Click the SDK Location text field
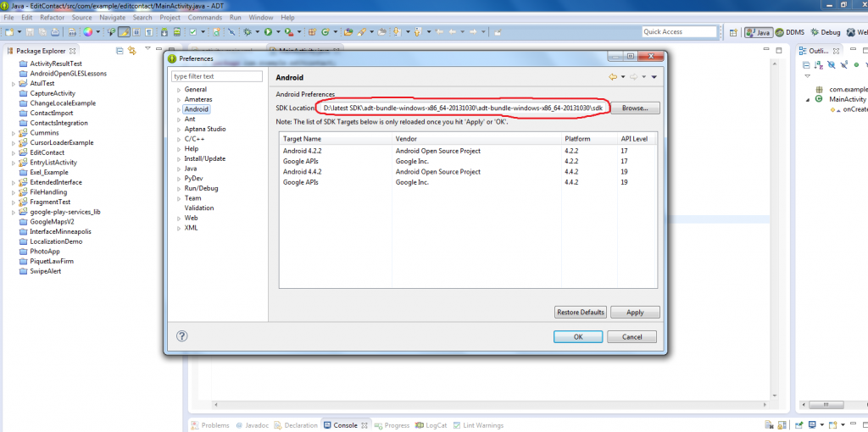This screenshot has width=868, height=432. point(462,108)
